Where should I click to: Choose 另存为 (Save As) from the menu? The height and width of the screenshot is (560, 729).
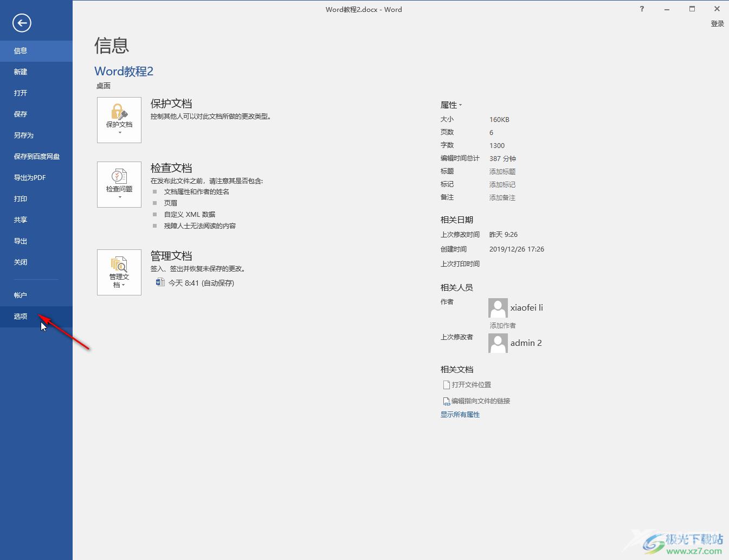[x=36, y=136]
